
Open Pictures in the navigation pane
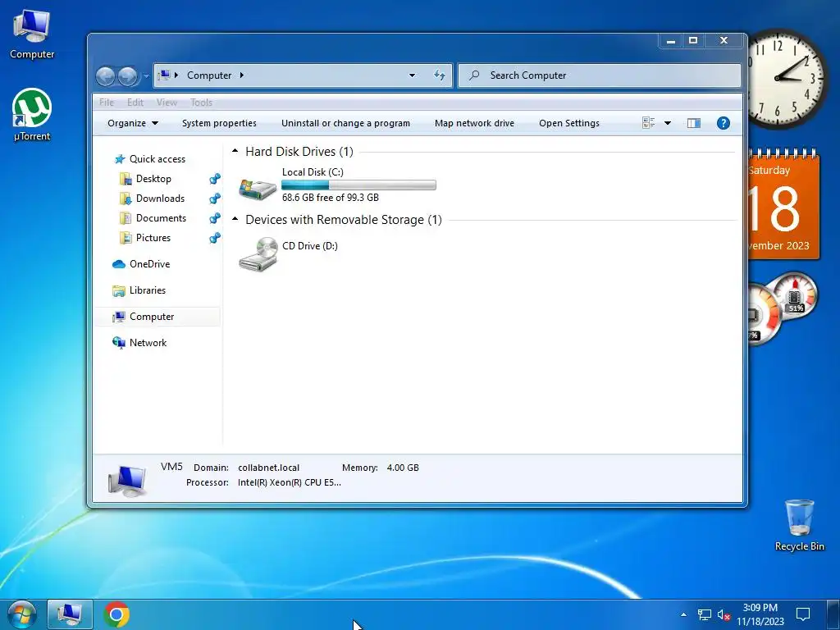tap(144, 238)
